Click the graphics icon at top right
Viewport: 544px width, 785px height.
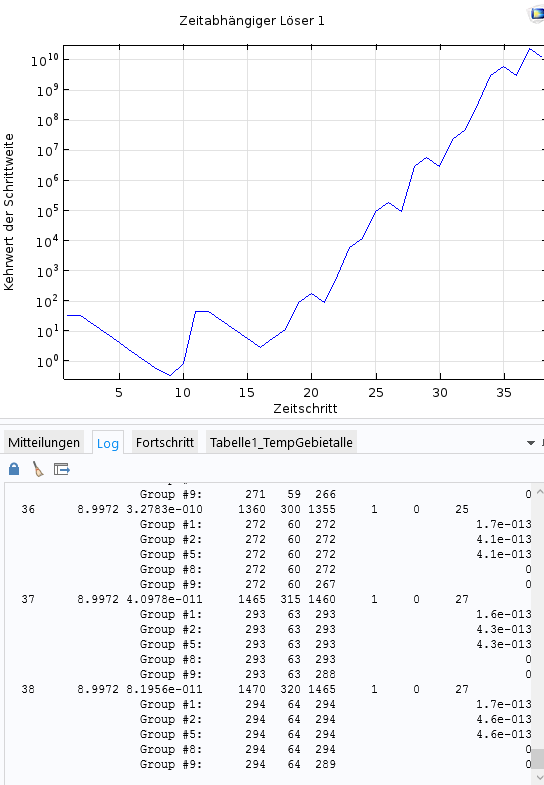pyautogui.click(x=537, y=14)
